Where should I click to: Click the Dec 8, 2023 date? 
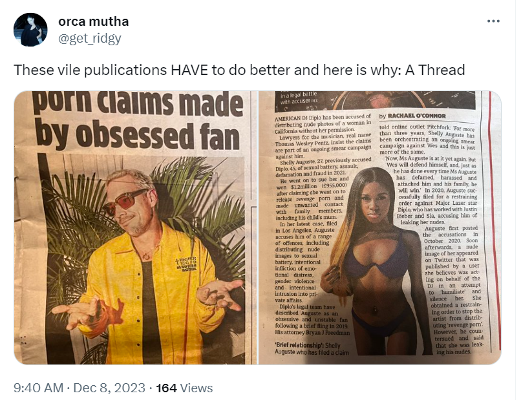coord(109,388)
